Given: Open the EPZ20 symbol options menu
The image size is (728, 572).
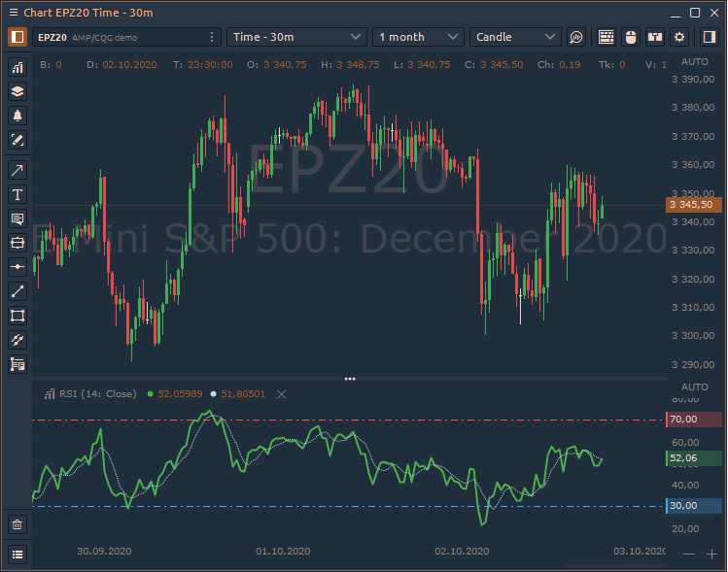Looking at the screenshot, I should tap(212, 37).
